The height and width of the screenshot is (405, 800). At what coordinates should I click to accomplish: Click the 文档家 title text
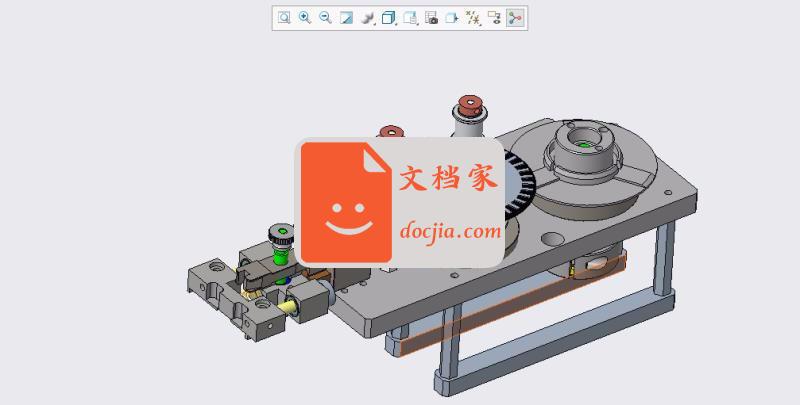pyautogui.click(x=448, y=178)
